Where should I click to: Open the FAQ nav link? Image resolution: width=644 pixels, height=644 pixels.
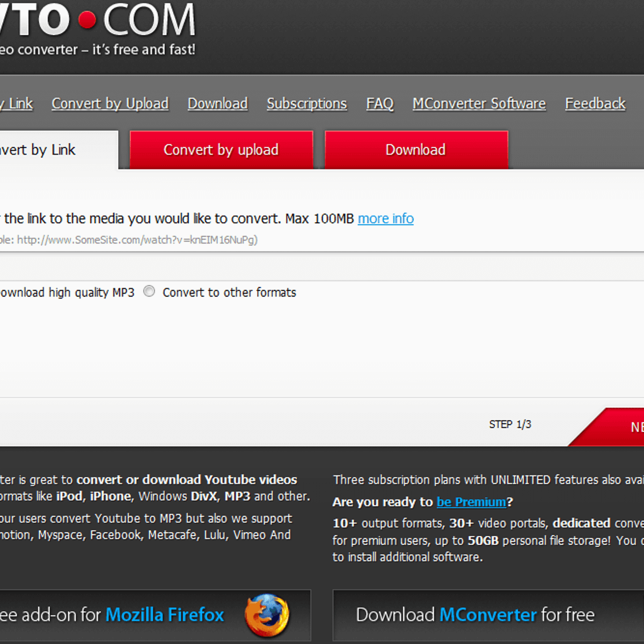380,104
